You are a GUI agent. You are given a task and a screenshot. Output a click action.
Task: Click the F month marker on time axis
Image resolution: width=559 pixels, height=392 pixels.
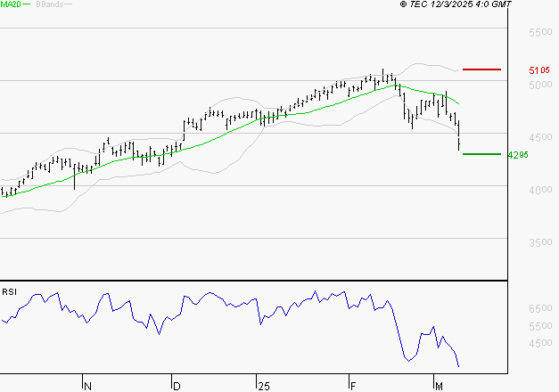[x=353, y=387]
